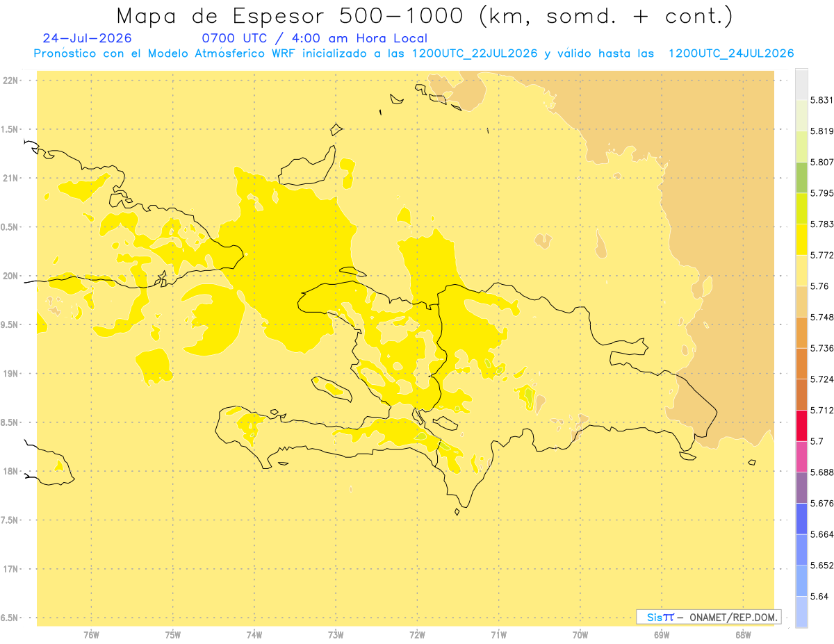This screenshot has width=834, height=644.
Task: Click the legend value 5.7
Action: 817,441
